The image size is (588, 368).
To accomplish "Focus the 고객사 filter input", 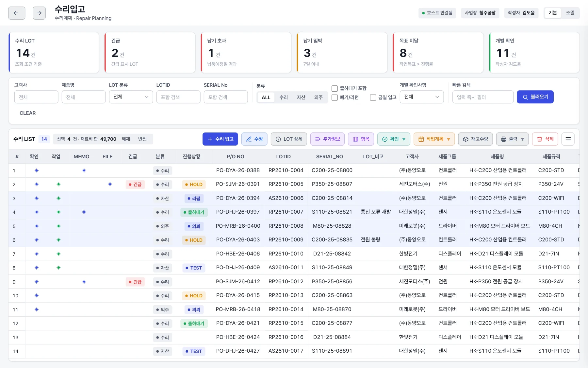I will [x=36, y=97].
